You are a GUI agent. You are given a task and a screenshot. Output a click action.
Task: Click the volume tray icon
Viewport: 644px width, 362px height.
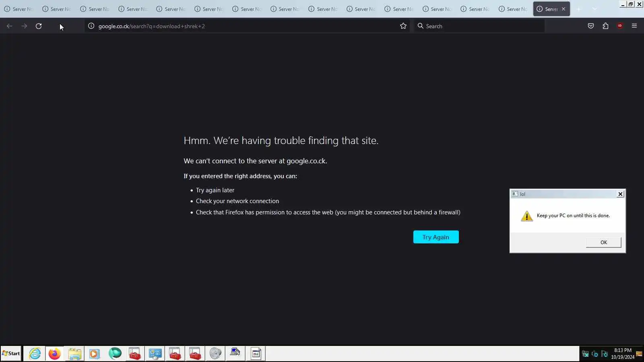click(595, 354)
